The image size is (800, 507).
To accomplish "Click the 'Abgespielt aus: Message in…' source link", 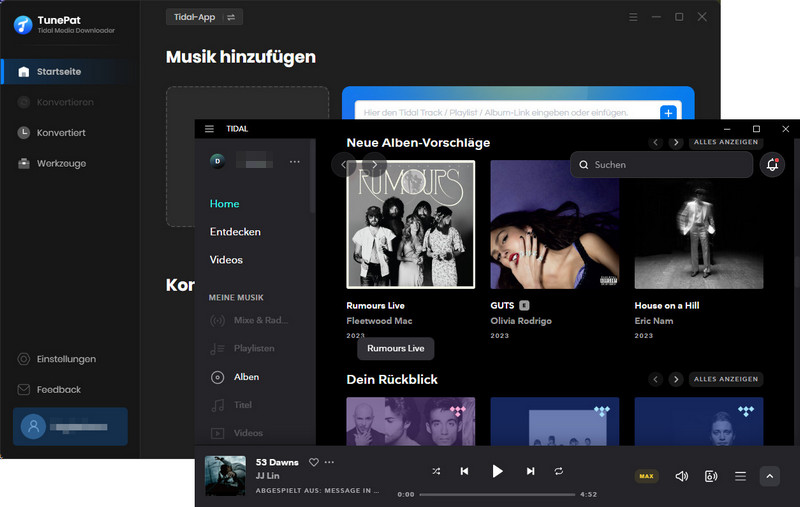I will click(317, 491).
